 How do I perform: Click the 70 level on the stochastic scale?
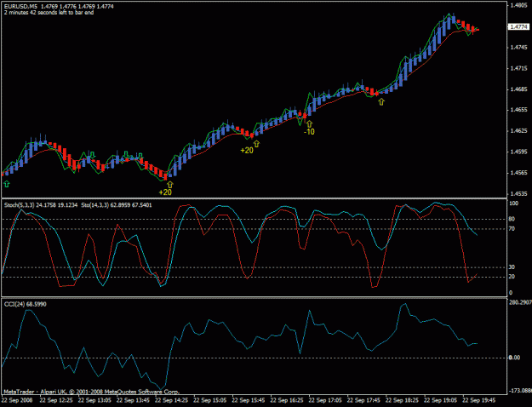(512, 229)
